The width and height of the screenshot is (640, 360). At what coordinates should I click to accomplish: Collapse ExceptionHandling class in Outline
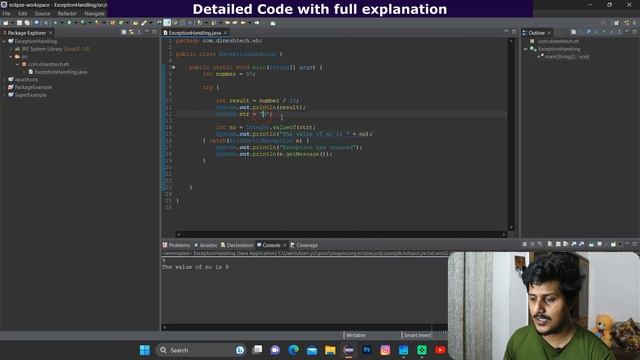point(526,49)
